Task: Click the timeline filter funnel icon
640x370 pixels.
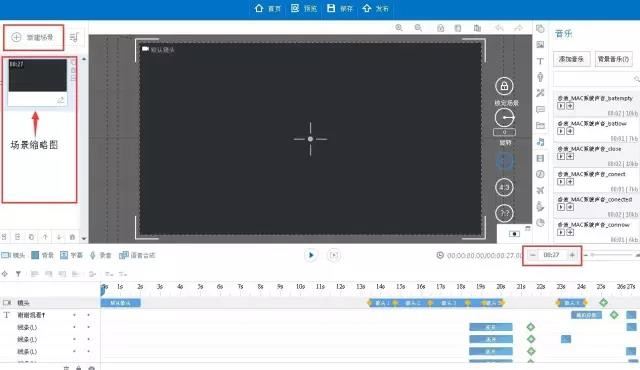Action: click(x=18, y=274)
